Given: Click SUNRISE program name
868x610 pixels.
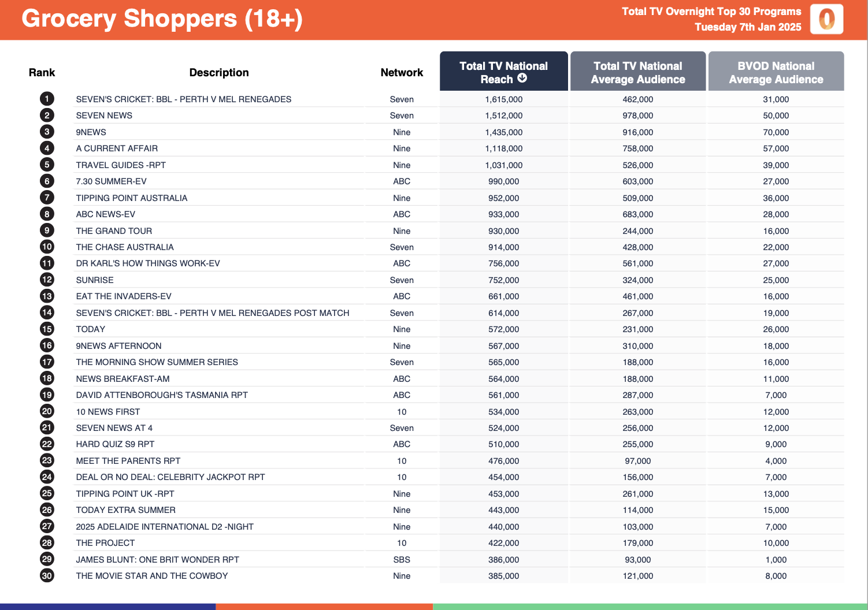Looking at the screenshot, I should 95,280.
